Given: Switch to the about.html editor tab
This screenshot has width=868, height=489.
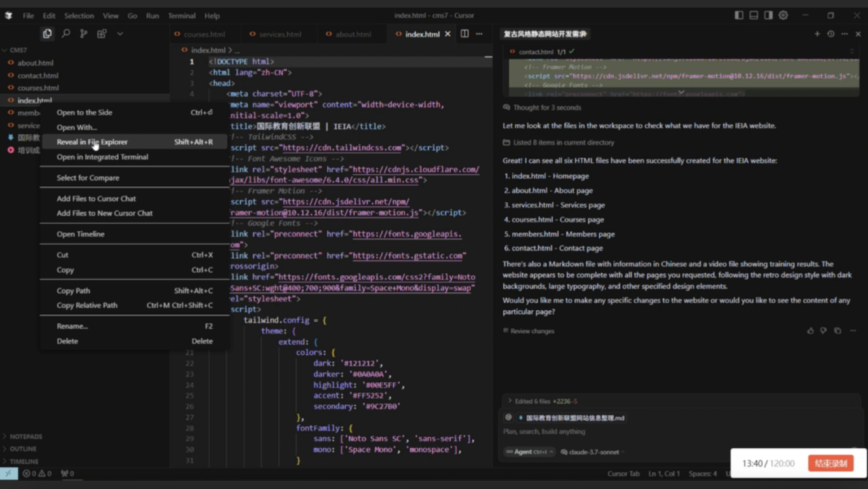Looking at the screenshot, I should tap(353, 34).
